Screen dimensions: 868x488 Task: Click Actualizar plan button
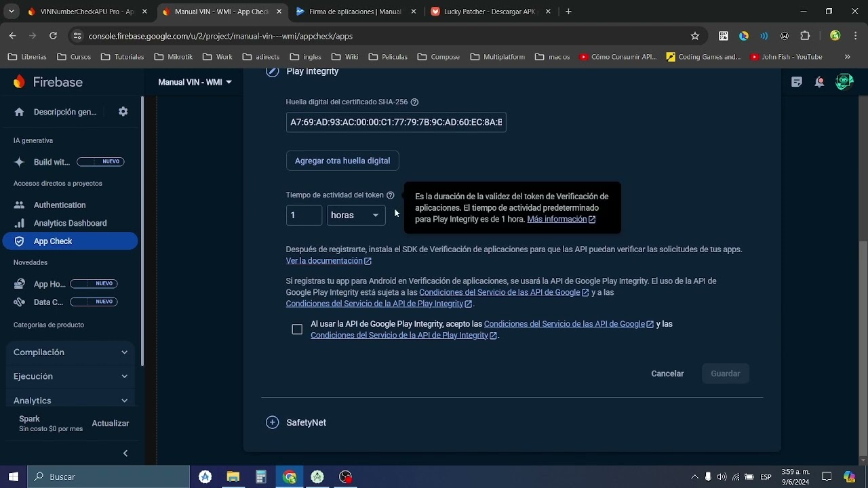(111, 424)
